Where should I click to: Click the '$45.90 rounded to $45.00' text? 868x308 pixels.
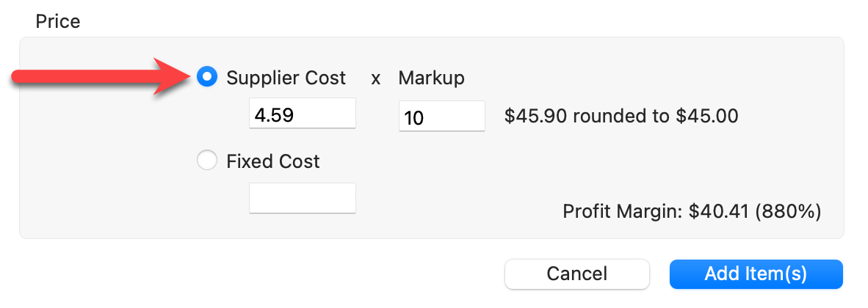[x=621, y=116]
